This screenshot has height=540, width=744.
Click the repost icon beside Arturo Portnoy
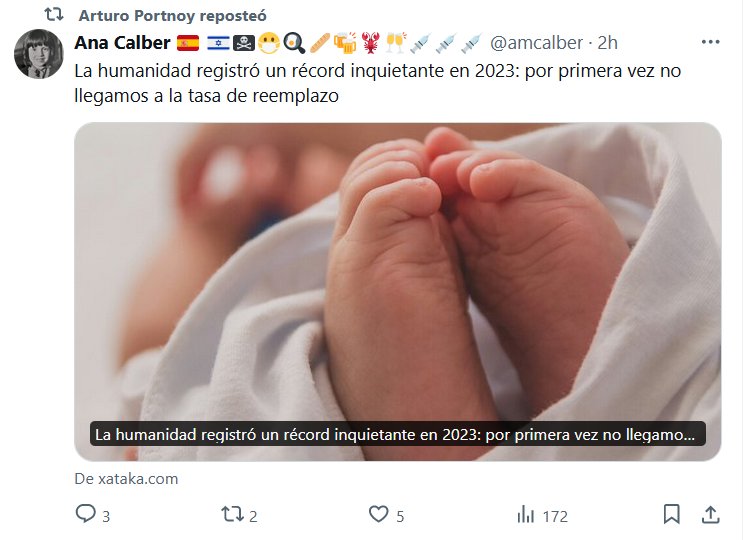(54, 15)
